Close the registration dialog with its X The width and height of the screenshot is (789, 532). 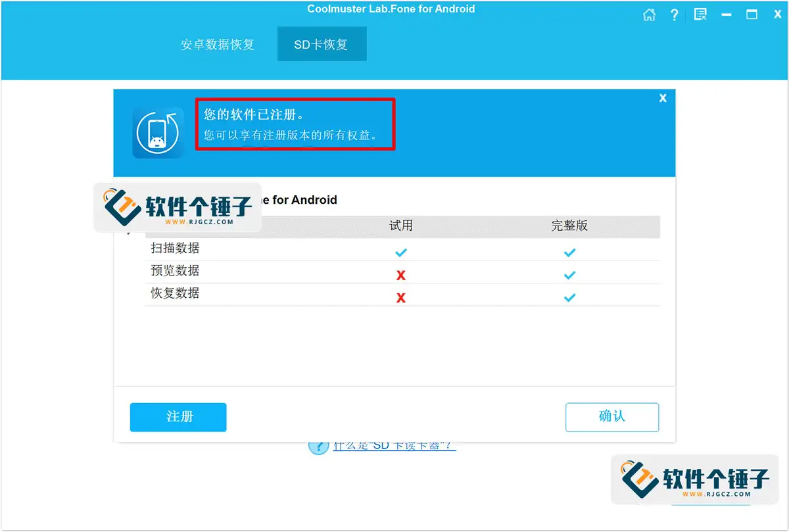tap(663, 98)
